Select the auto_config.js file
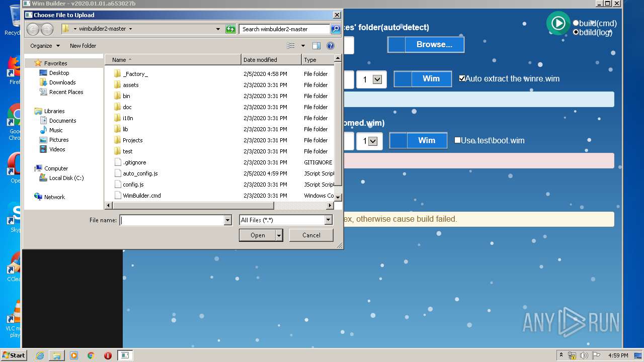This screenshot has width=644, height=362. coord(140,173)
